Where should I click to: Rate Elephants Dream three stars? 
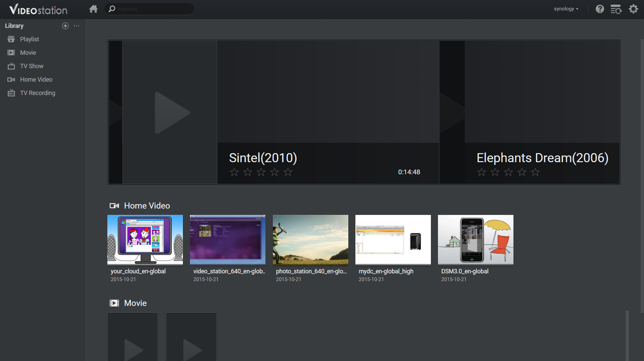(508, 172)
